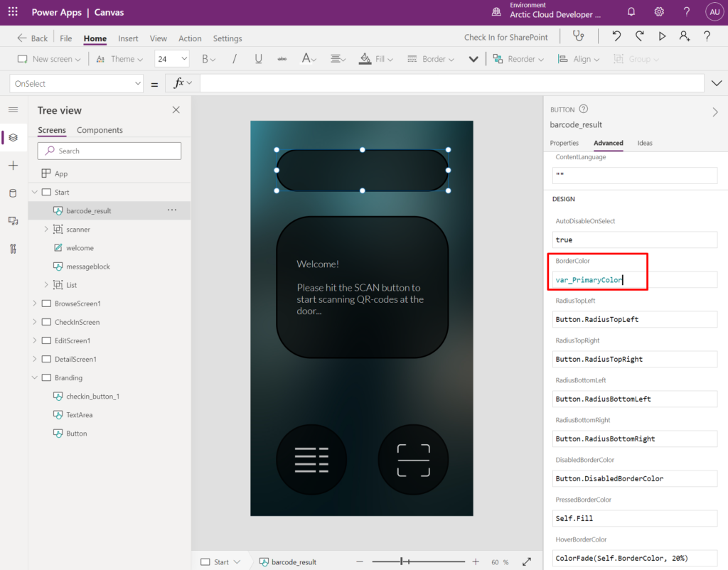Switch to Components tab

coord(100,130)
